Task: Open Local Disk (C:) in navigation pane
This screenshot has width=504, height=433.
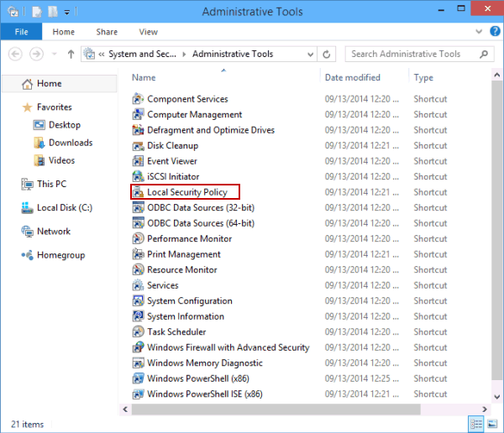Action: [65, 207]
